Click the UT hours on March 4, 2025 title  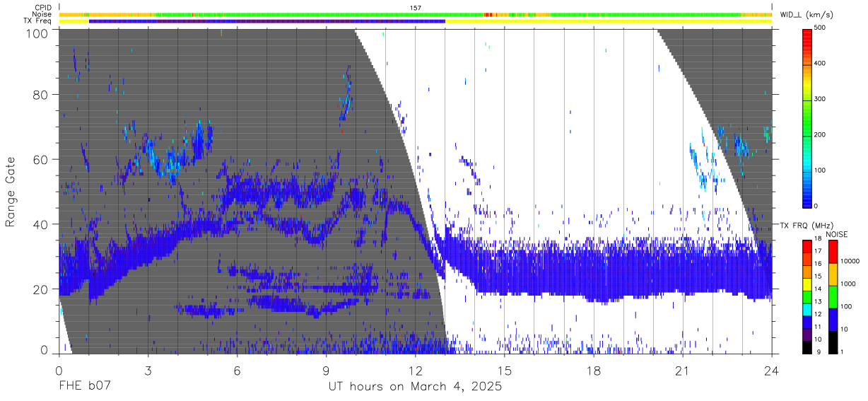[415, 387]
